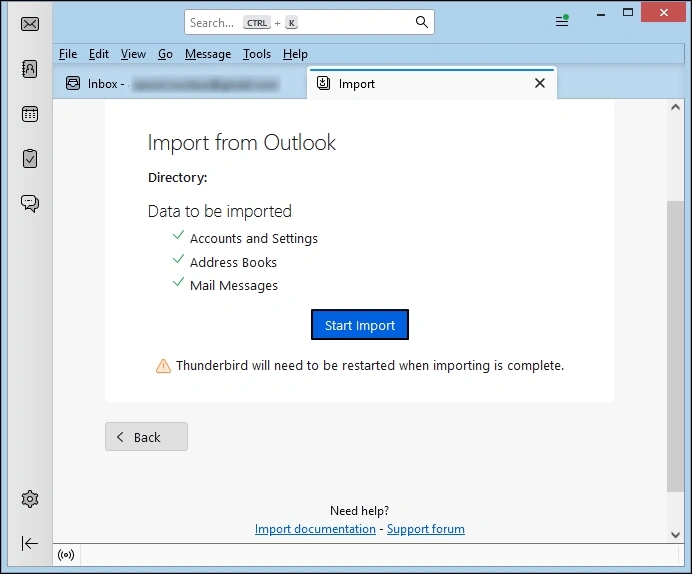This screenshot has width=692, height=574.
Task: Click the Start Import button
Action: point(360,325)
